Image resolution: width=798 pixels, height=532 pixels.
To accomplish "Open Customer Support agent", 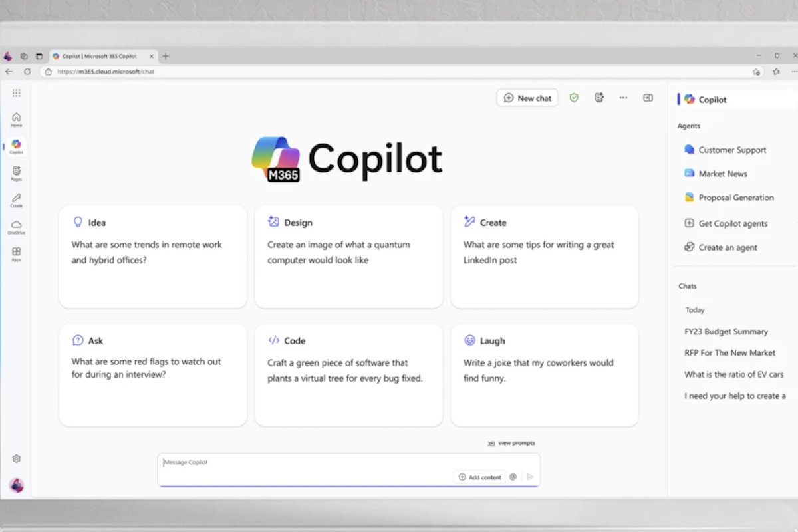I will [x=725, y=150].
